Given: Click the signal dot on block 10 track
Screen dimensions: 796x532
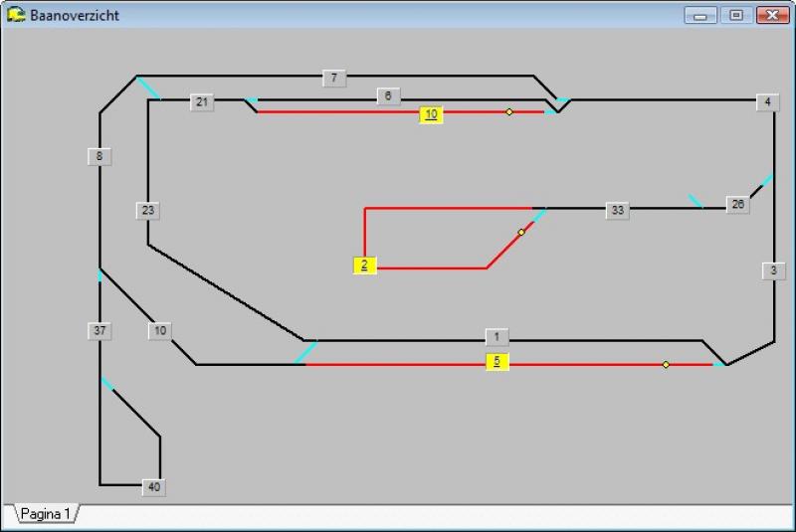Looking at the screenshot, I should pyautogui.click(x=509, y=112).
